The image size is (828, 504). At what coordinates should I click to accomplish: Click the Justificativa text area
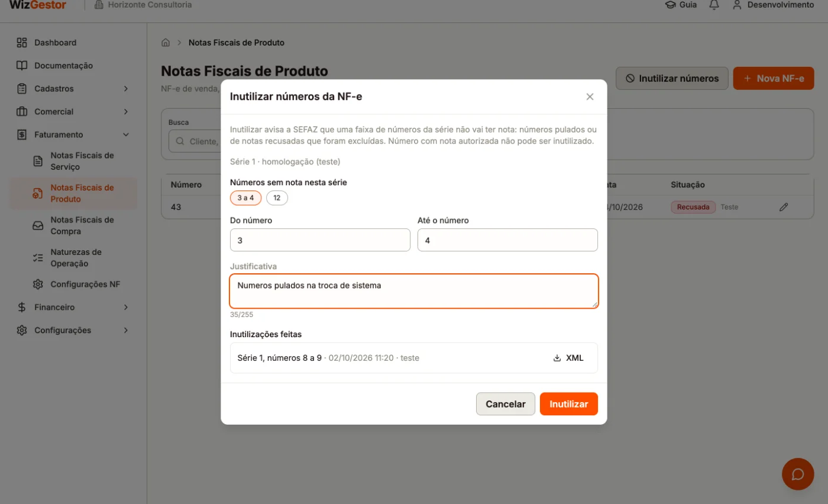pyautogui.click(x=414, y=291)
